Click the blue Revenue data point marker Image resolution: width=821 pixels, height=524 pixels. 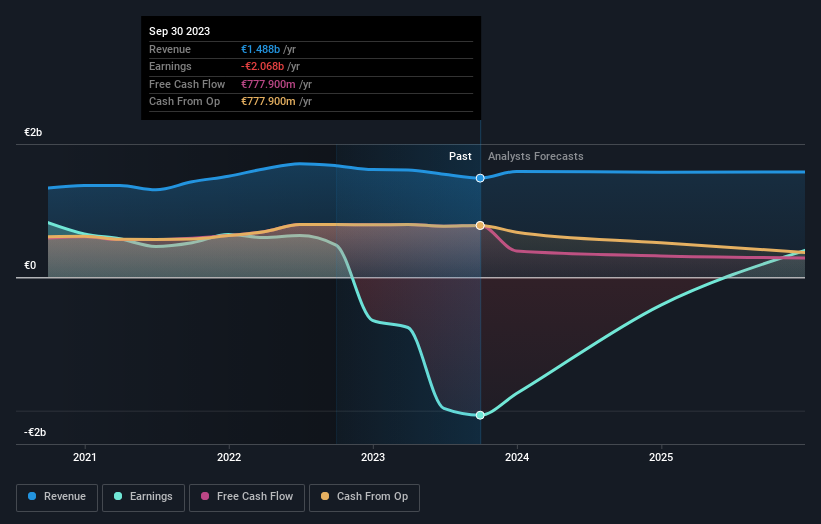point(480,178)
